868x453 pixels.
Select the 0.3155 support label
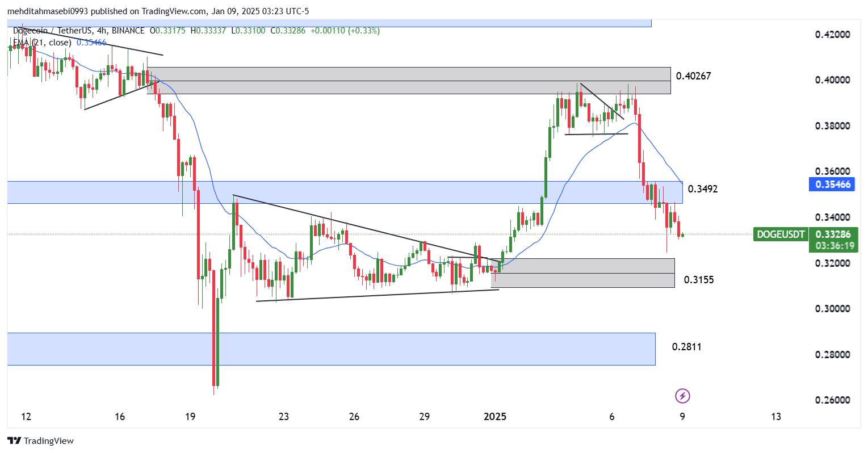click(x=699, y=279)
